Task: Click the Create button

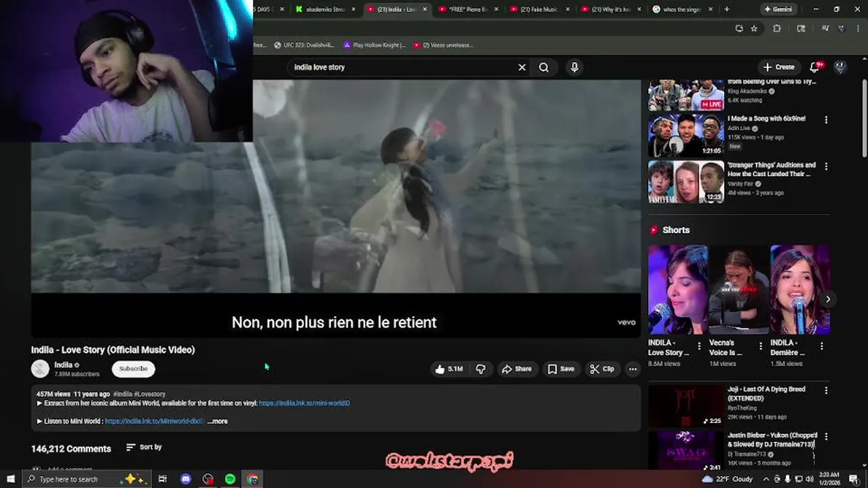Action: (778, 67)
